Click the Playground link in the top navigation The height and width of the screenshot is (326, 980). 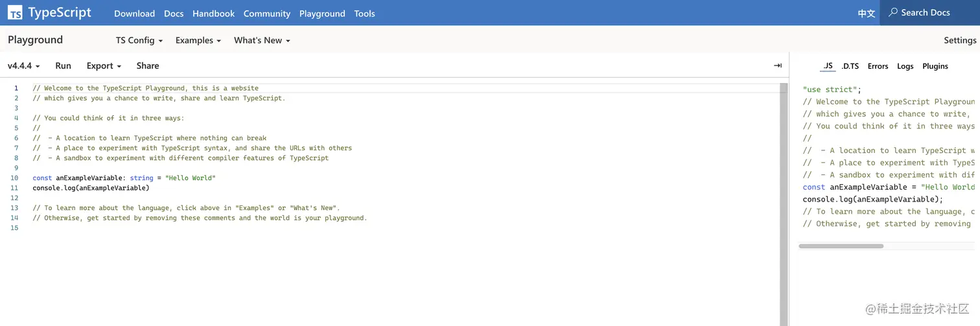click(x=322, y=14)
